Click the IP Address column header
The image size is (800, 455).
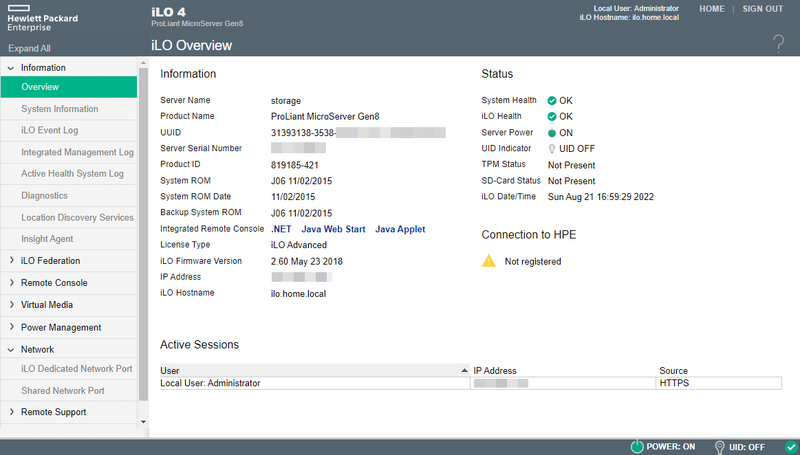(x=494, y=371)
